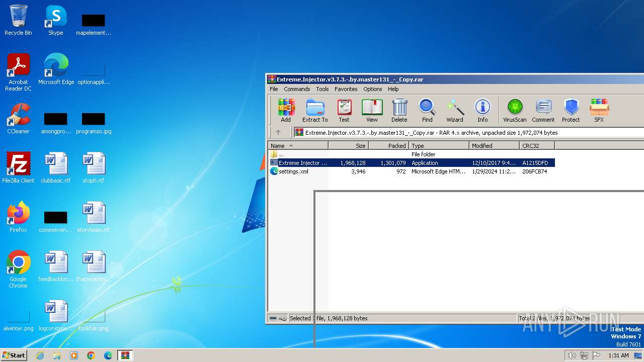Select stopfi.rtf desktop file
644x362 pixels.
point(94,168)
